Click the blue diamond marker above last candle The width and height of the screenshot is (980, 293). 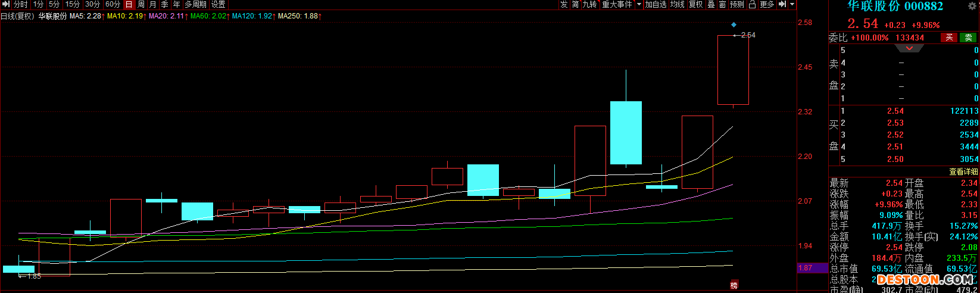click(x=734, y=25)
